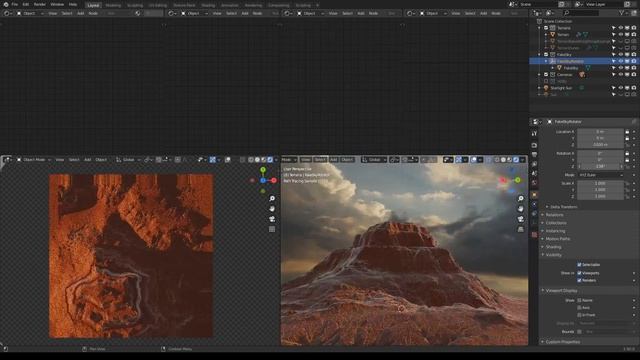This screenshot has width=640, height=360.
Task: Zoom tool in right rendered viewport
Action: pyautogui.click(x=520, y=198)
